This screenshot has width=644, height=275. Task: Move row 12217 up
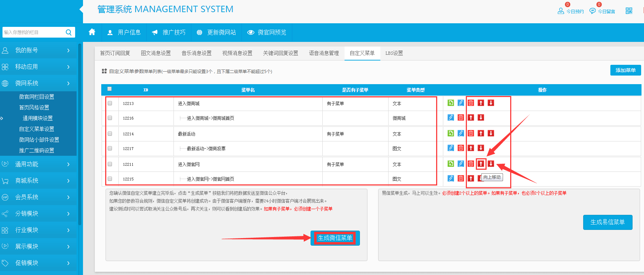point(471,148)
